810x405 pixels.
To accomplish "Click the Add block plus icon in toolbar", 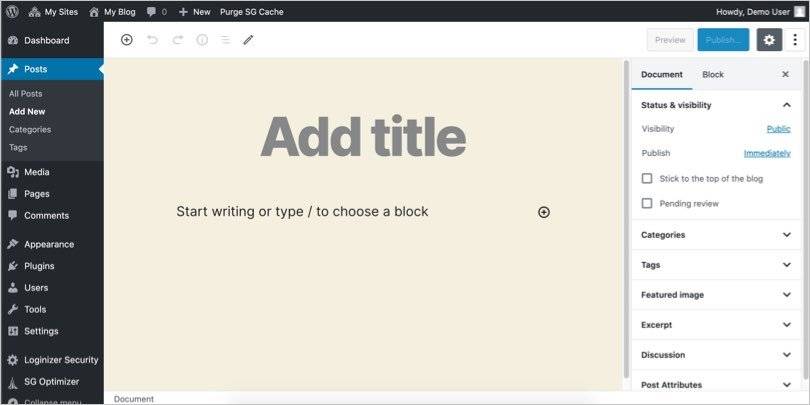I will click(x=127, y=40).
